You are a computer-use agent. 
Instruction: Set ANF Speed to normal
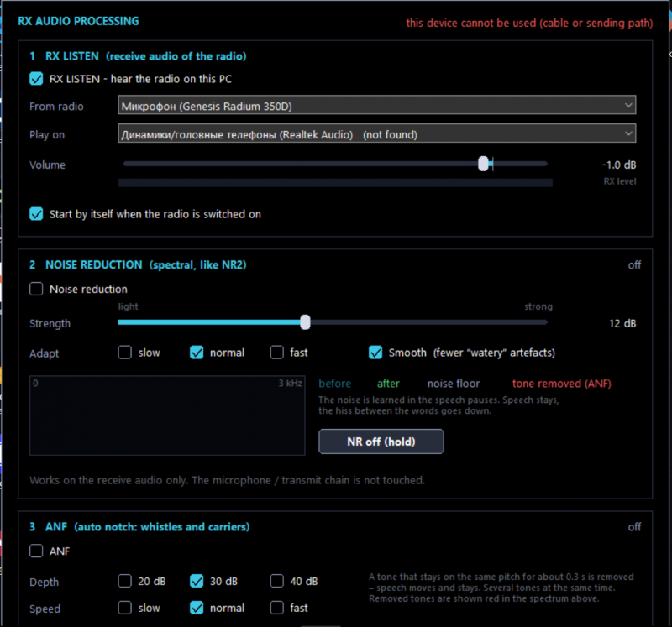(197, 608)
